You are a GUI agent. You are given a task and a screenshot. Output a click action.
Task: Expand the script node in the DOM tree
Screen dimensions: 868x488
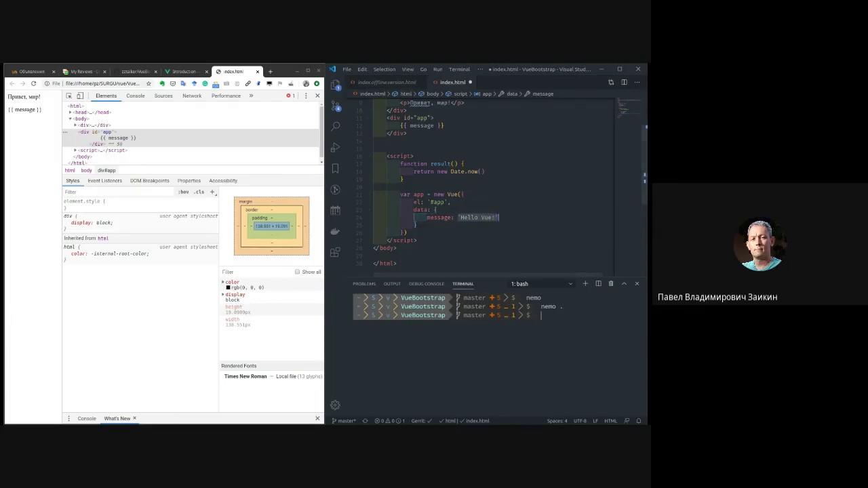(75, 150)
